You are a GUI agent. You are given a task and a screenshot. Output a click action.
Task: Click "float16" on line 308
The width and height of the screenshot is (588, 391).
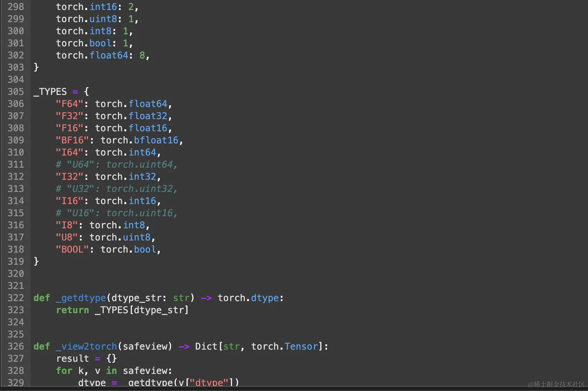coord(148,128)
